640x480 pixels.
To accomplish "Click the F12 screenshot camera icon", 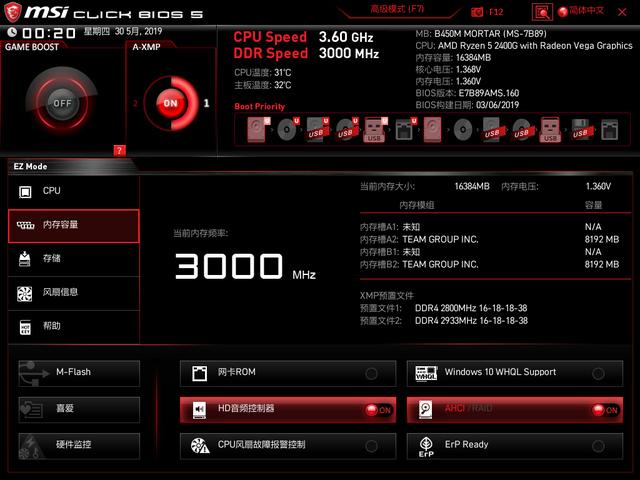I will coord(477,12).
